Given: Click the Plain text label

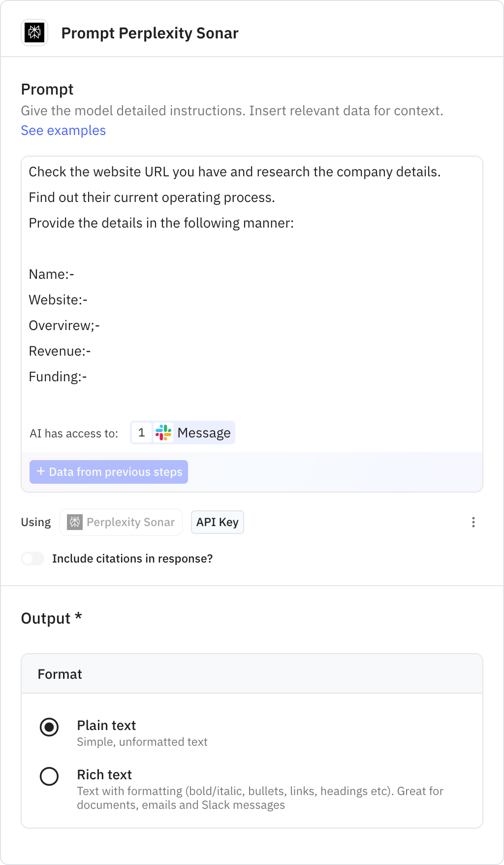Looking at the screenshot, I should point(106,725).
